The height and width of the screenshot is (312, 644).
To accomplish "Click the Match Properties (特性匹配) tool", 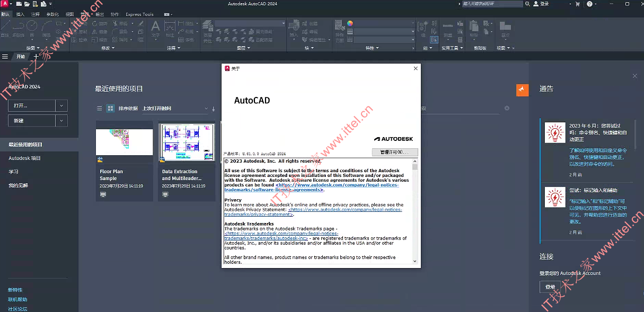I will pos(340,31).
